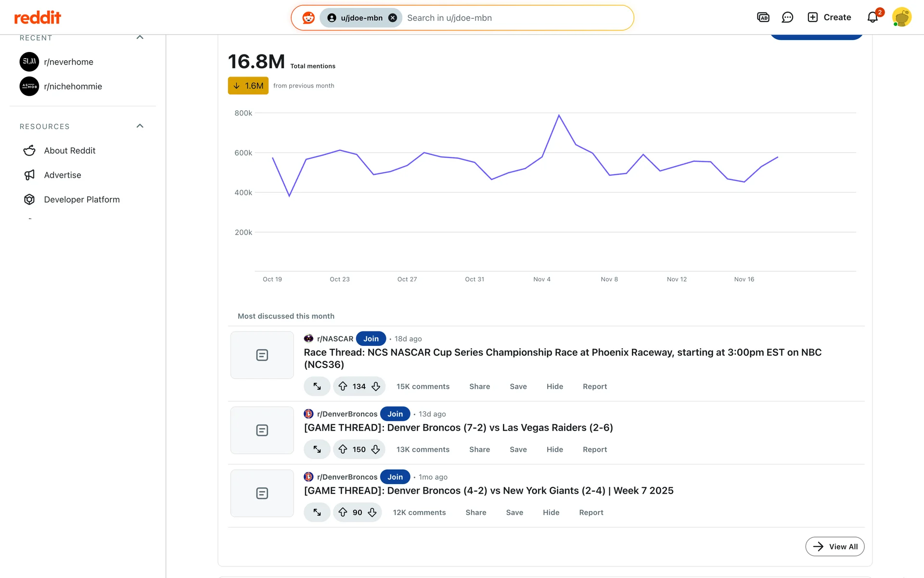Remove the u/jdoe-mbn search filter chip
The image size is (924, 578).
pos(393,18)
